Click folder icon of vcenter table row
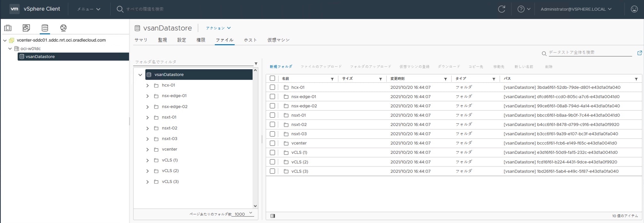 (286, 143)
